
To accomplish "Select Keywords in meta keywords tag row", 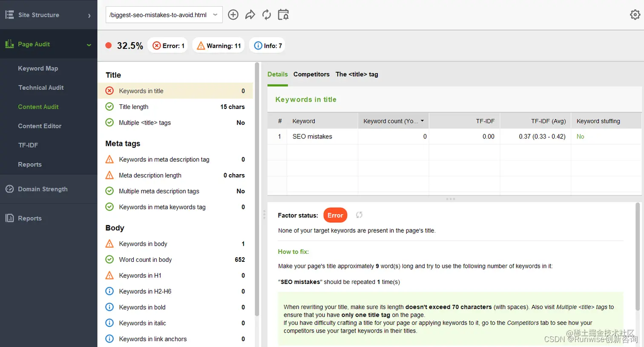I will [x=175, y=207].
